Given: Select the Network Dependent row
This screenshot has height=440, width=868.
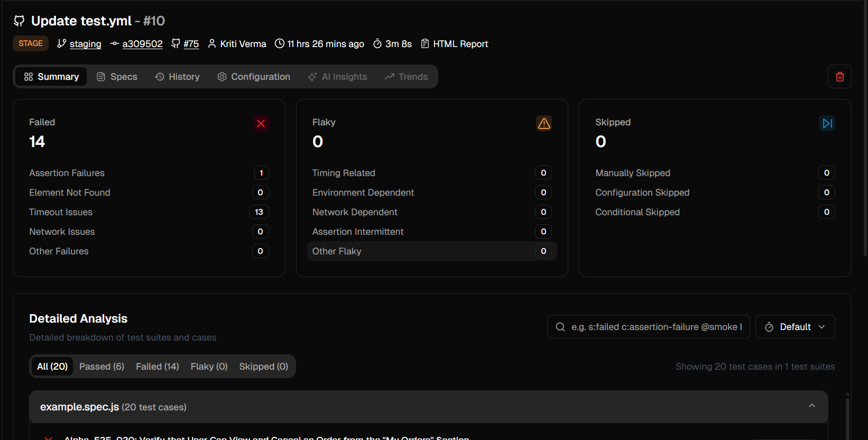Looking at the screenshot, I should [432, 212].
